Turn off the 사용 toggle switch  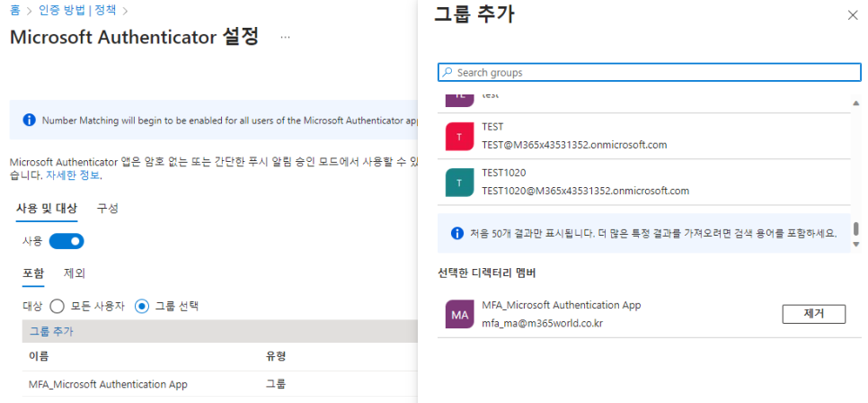click(x=66, y=242)
